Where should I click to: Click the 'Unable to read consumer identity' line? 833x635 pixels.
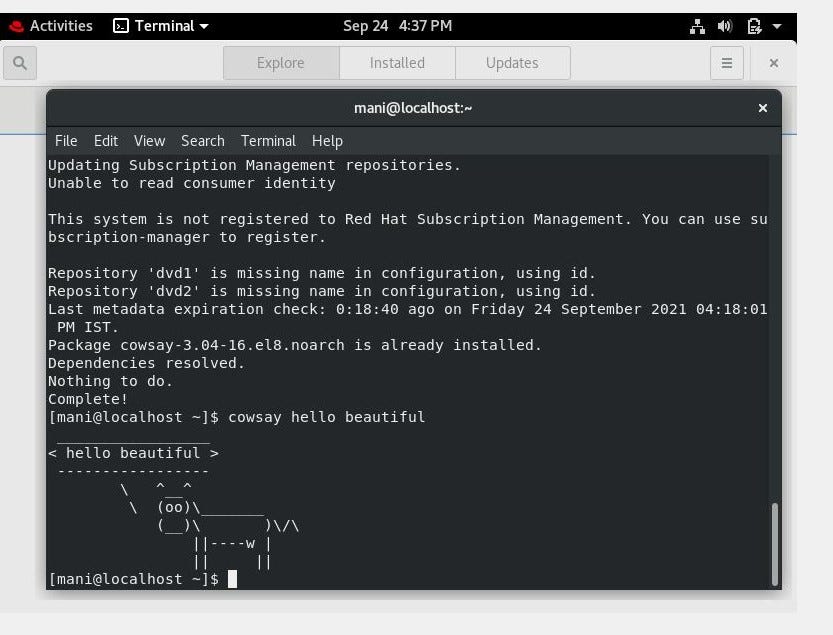[x=191, y=183]
